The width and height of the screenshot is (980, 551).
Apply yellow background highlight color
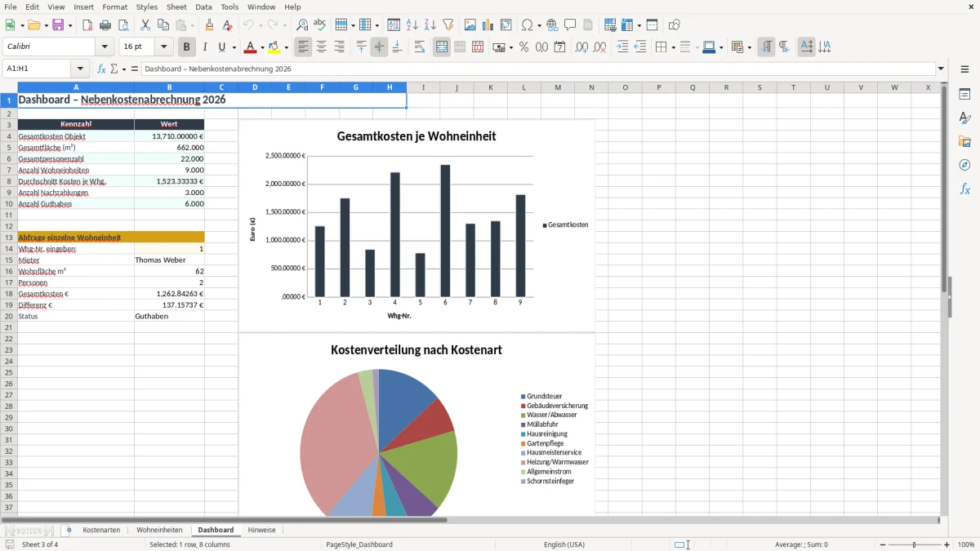pyautogui.click(x=274, y=47)
